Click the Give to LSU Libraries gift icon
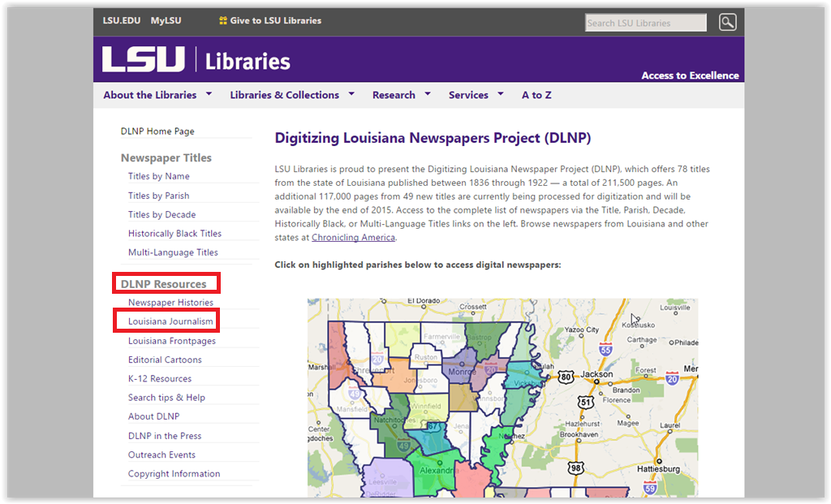831x504 pixels. tap(223, 20)
